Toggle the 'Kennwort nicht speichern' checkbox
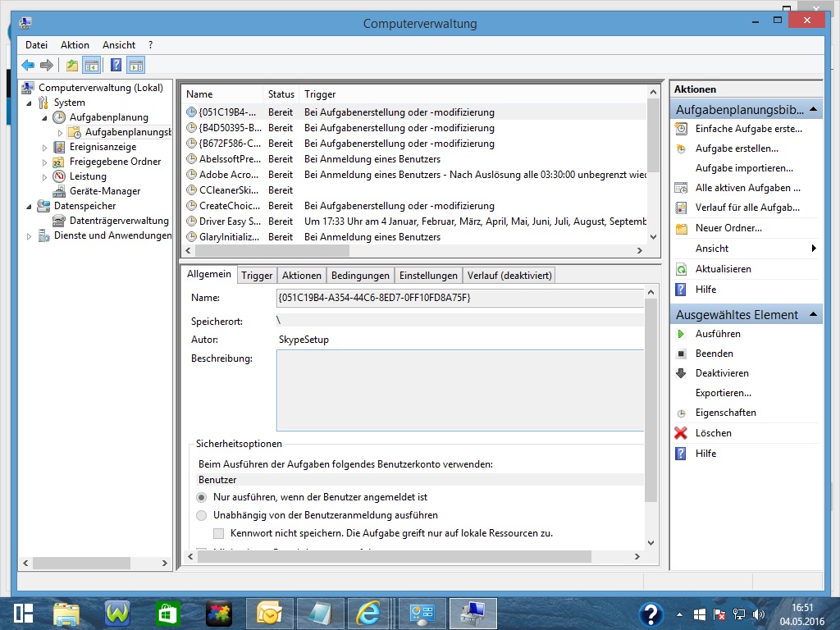Image resolution: width=840 pixels, height=630 pixels. [219, 533]
